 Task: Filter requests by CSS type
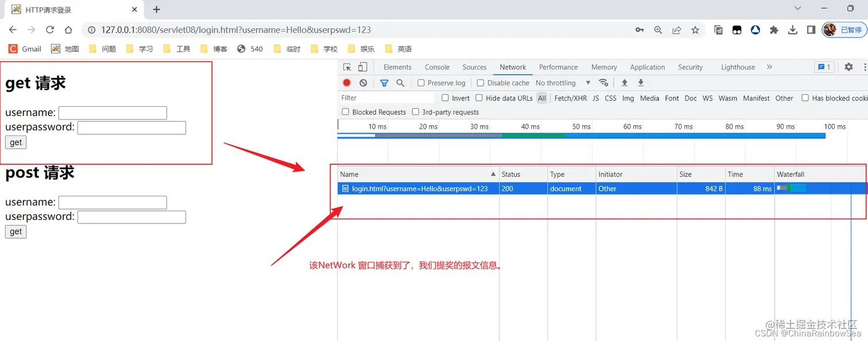(x=610, y=98)
